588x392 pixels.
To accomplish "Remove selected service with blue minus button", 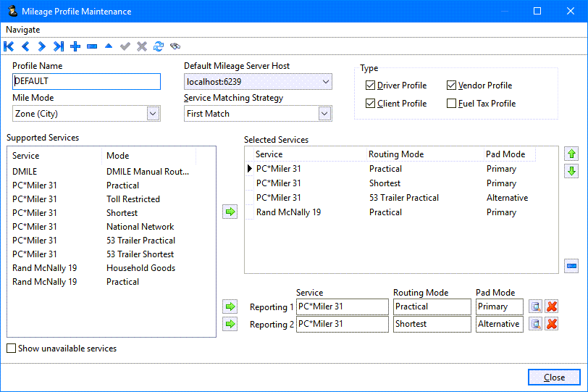I will tap(571, 266).
